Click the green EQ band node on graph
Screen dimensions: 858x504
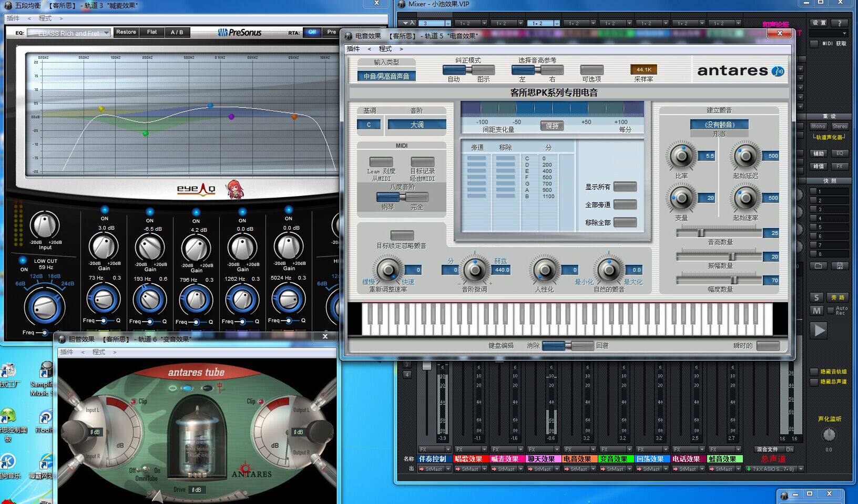146,133
